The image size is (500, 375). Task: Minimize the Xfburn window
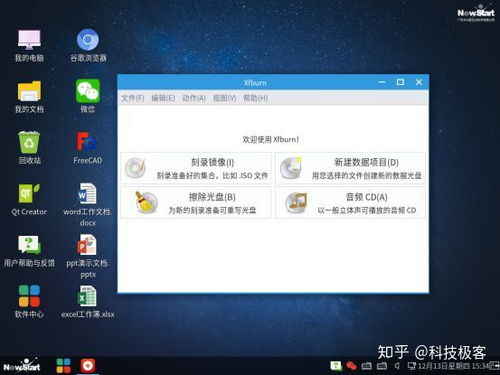[382, 82]
